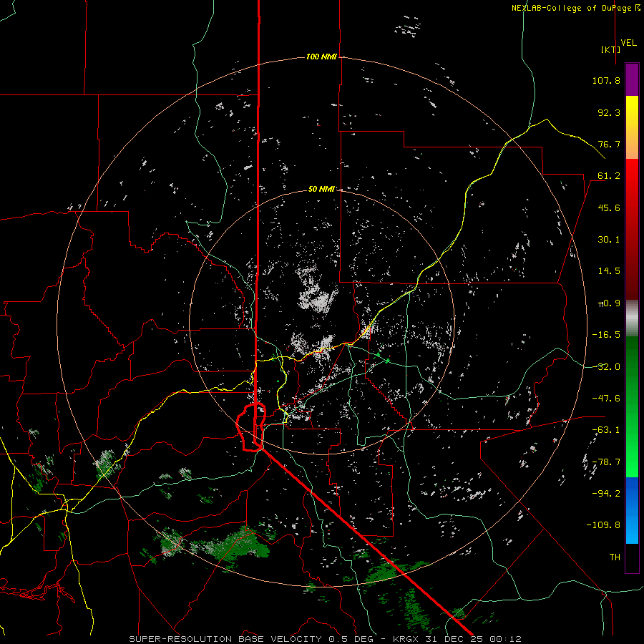
Task: Click the 61.2 velocity scale label
Action: pos(609,176)
